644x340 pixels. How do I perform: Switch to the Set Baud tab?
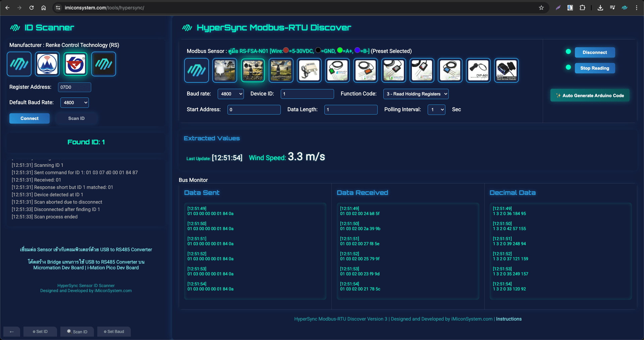coord(114,332)
